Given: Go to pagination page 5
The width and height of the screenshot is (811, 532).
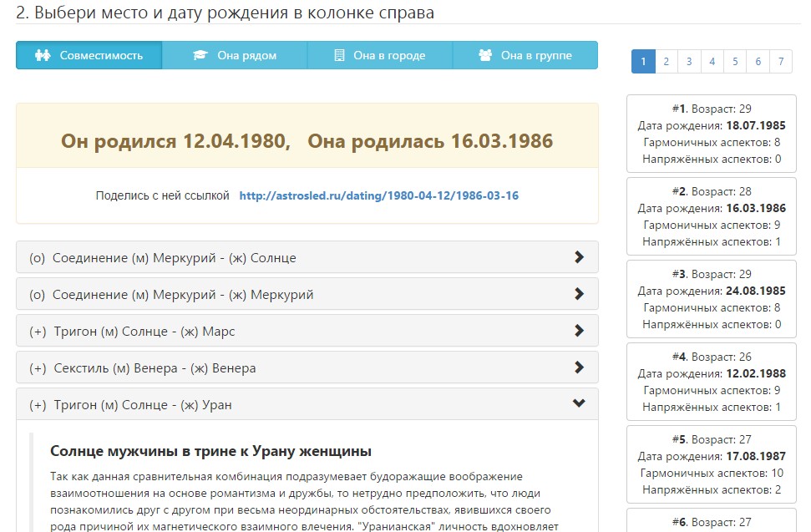Looking at the screenshot, I should click(x=735, y=62).
